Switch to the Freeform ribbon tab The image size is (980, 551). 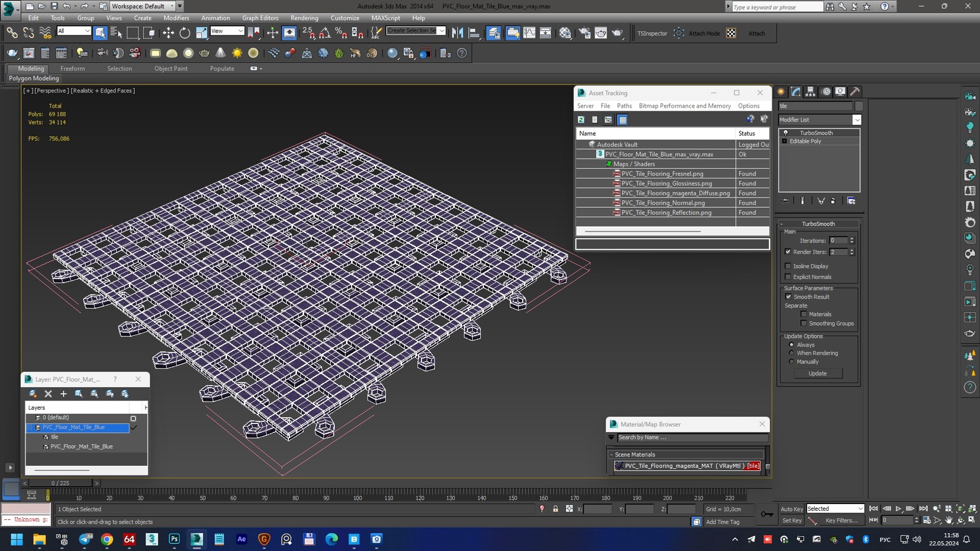point(72,68)
